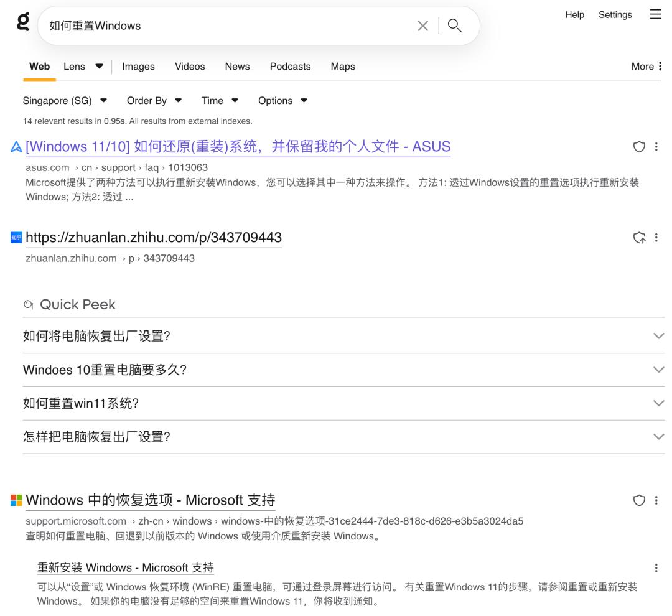The width and height of the screenshot is (672, 616).
Task: Open the hamburger menu icon
Action: [x=655, y=14]
